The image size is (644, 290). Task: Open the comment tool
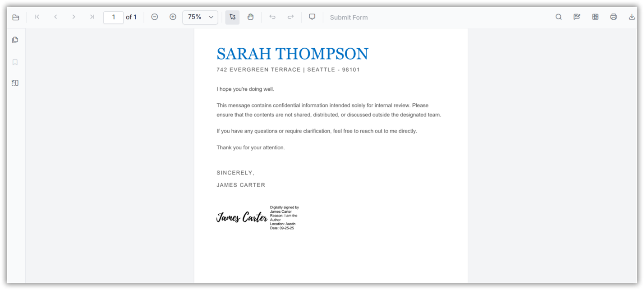pos(312,17)
